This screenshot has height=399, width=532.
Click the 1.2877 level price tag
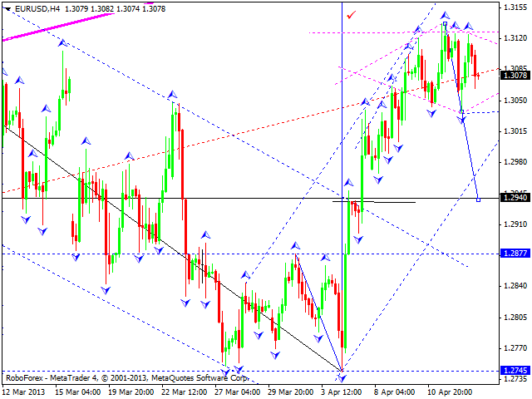pos(513,254)
